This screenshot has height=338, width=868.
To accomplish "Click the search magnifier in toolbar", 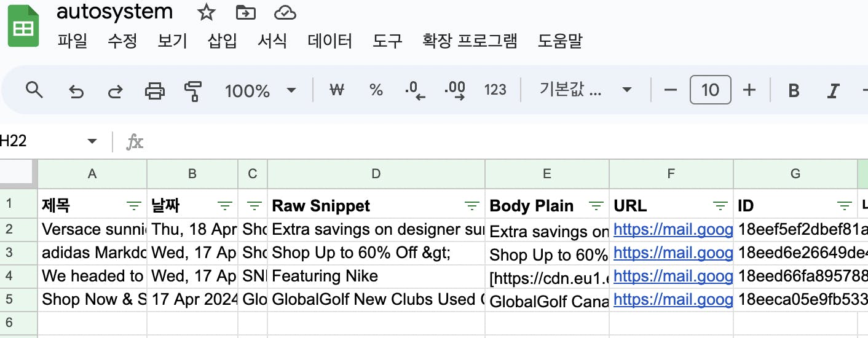I will [x=34, y=90].
